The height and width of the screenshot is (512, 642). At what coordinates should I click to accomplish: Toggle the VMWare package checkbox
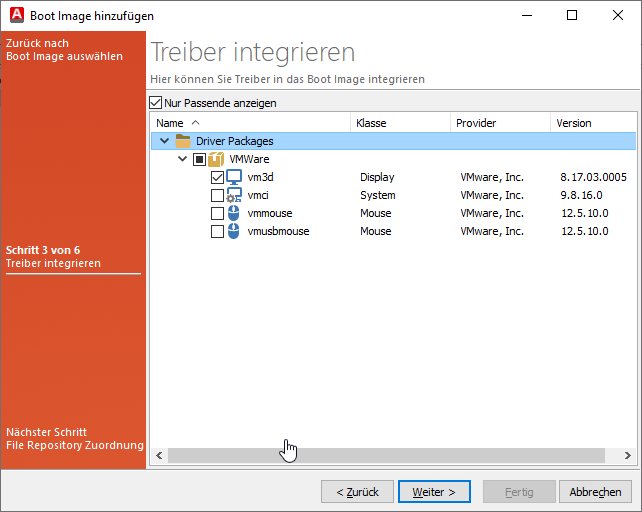pos(199,159)
